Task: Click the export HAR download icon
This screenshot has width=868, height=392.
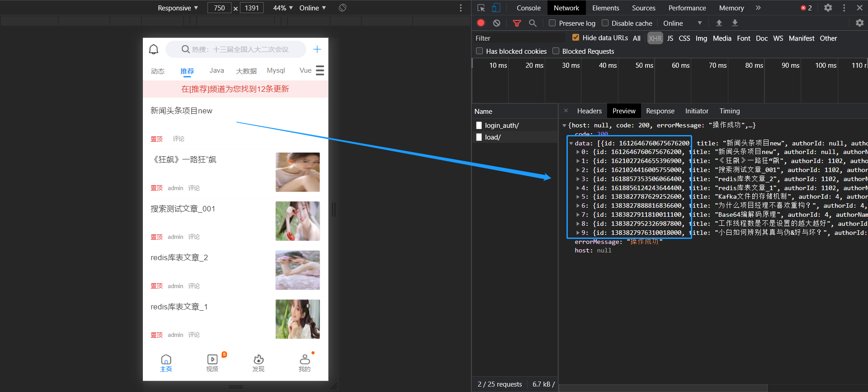Action: pos(735,23)
